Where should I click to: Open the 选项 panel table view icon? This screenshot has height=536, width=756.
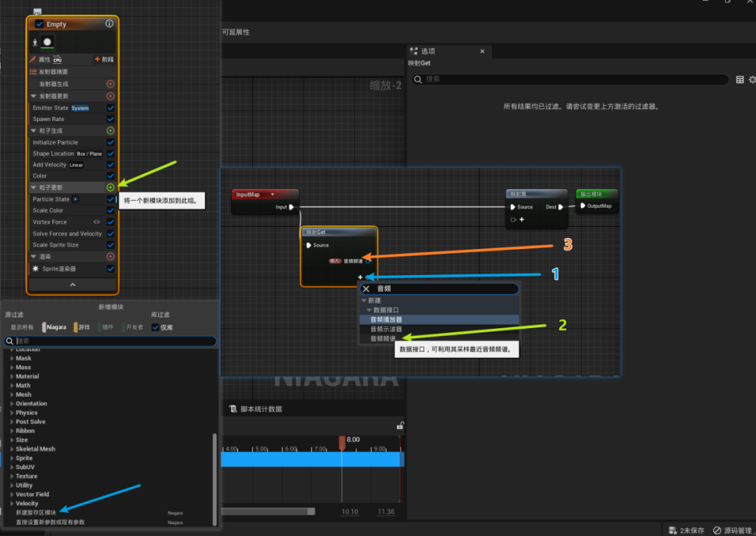pyautogui.click(x=740, y=80)
